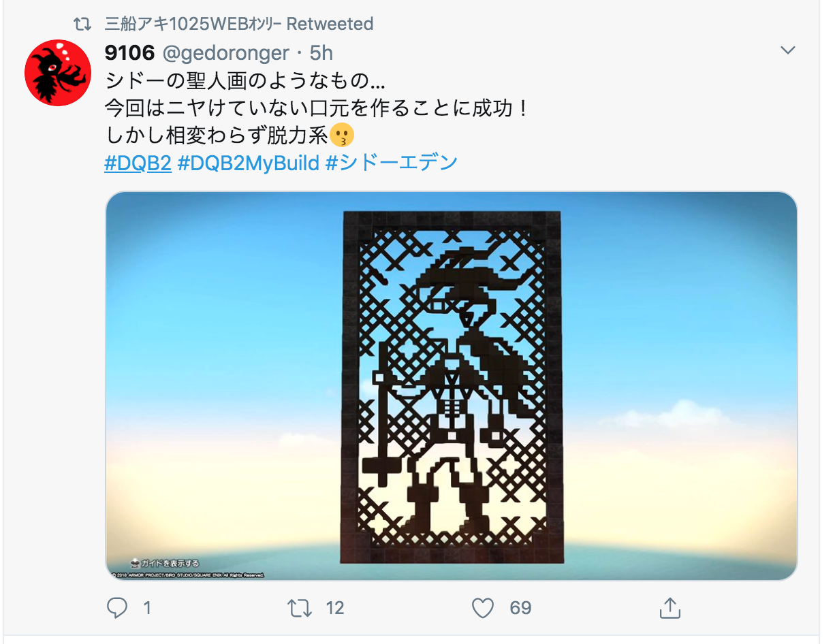
Task: Open the stained-glass build image
Action: pyautogui.click(x=451, y=386)
